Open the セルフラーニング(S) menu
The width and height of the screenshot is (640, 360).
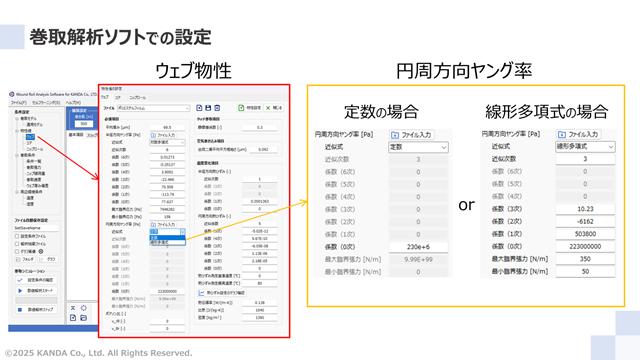click(x=46, y=103)
